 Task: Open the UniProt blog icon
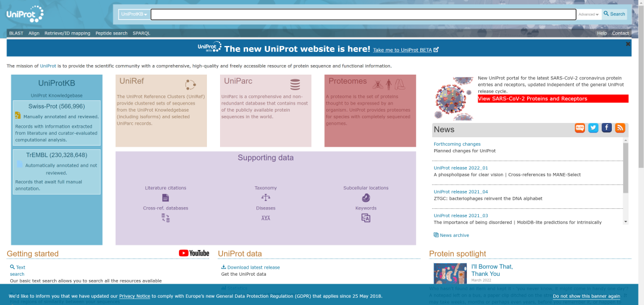click(x=580, y=128)
